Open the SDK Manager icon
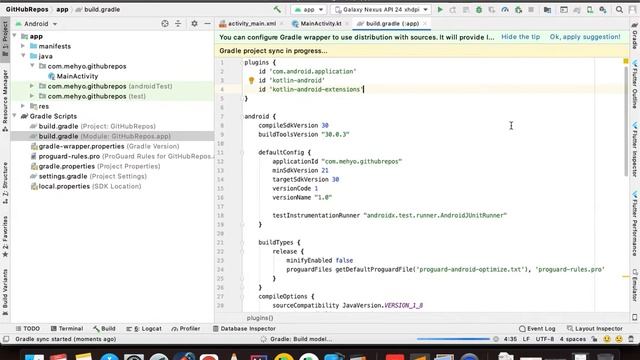This screenshot has height=360, width=640. click(x=603, y=9)
